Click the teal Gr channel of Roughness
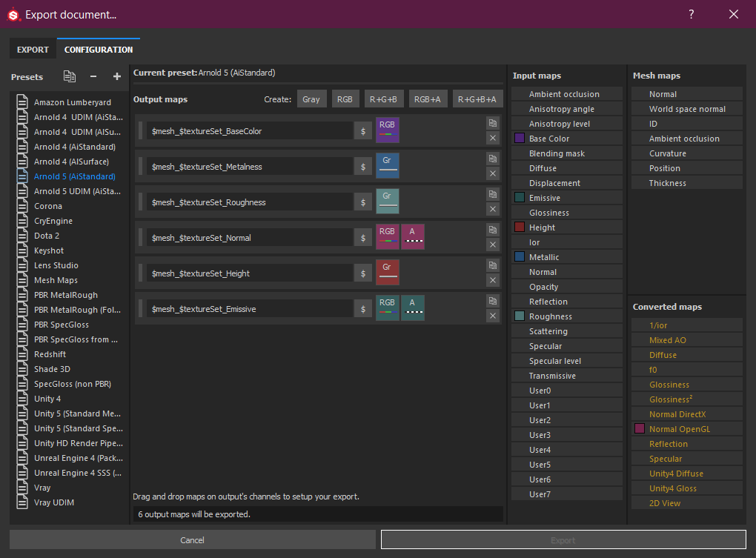The height and width of the screenshot is (558, 756). [x=387, y=202]
